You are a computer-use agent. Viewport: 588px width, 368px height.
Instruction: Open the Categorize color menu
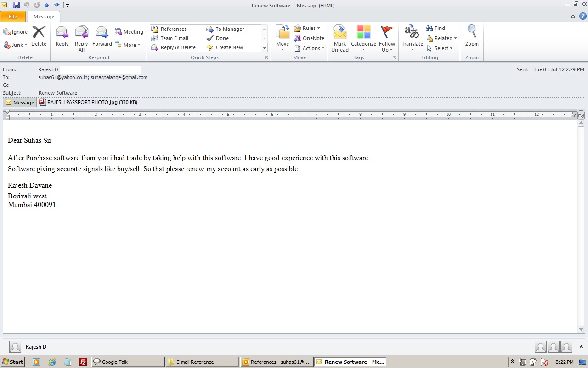coord(363,39)
